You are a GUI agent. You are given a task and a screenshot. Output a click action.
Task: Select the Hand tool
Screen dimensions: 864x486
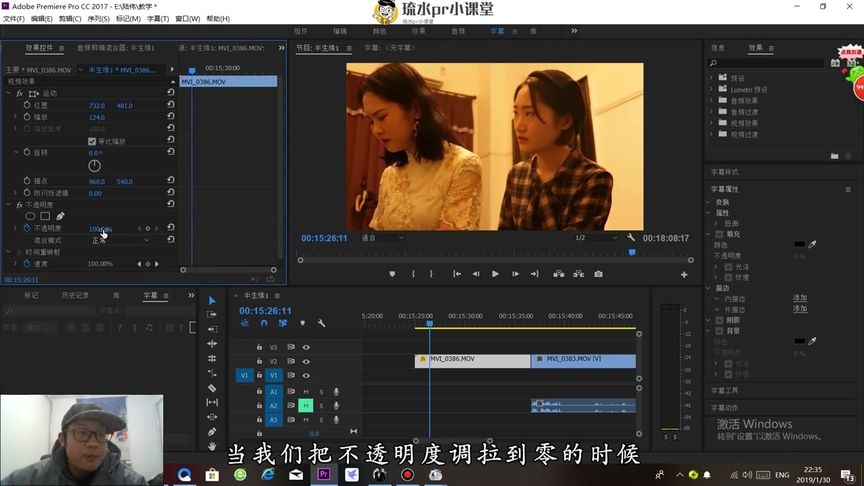pos(212,446)
